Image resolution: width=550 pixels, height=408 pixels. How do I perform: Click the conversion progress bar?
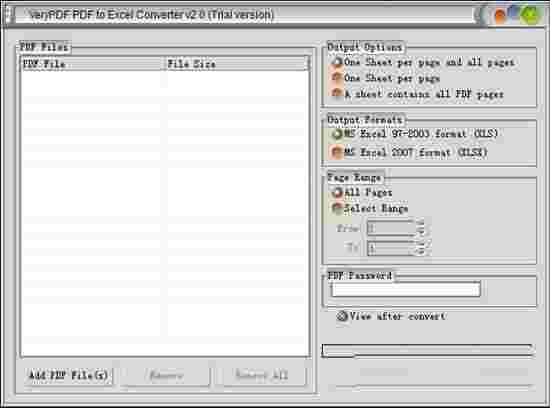coord(427,350)
